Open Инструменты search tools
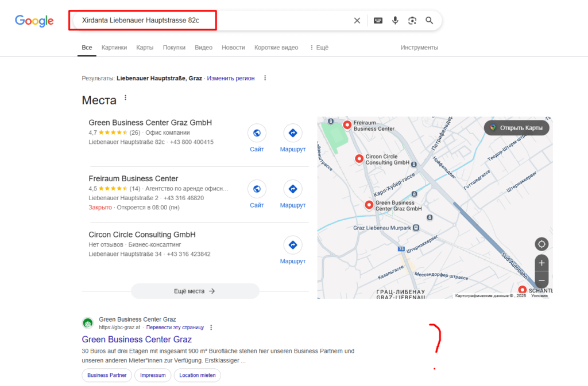Image resolution: width=588 pixels, height=386 pixels. click(x=419, y=48)
